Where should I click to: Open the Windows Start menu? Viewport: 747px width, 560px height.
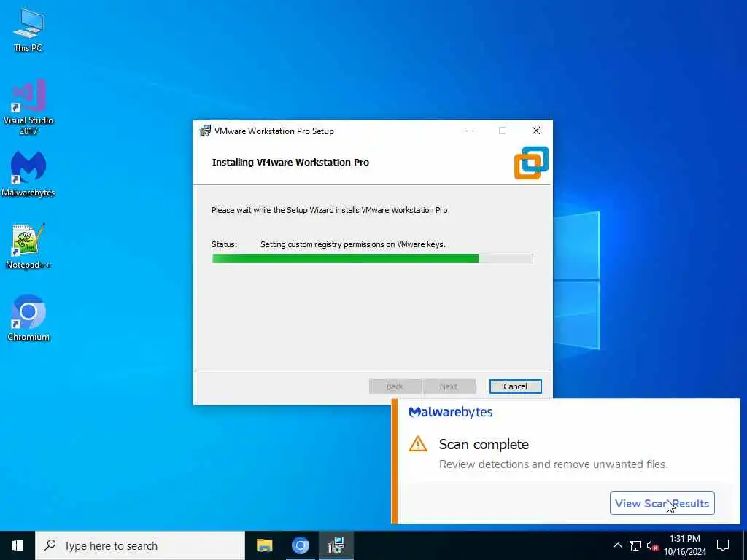[x=18, y=545]
